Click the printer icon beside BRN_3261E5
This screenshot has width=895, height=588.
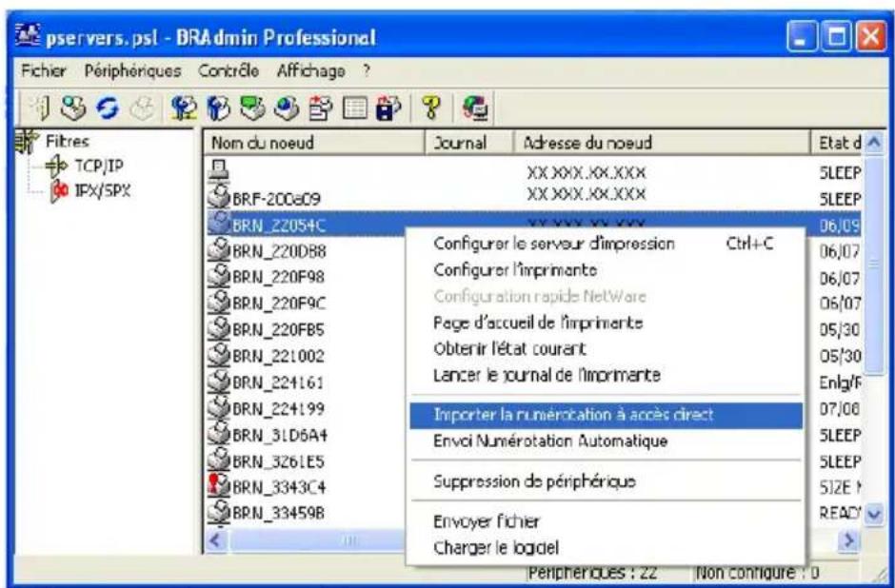click(219, 461)
